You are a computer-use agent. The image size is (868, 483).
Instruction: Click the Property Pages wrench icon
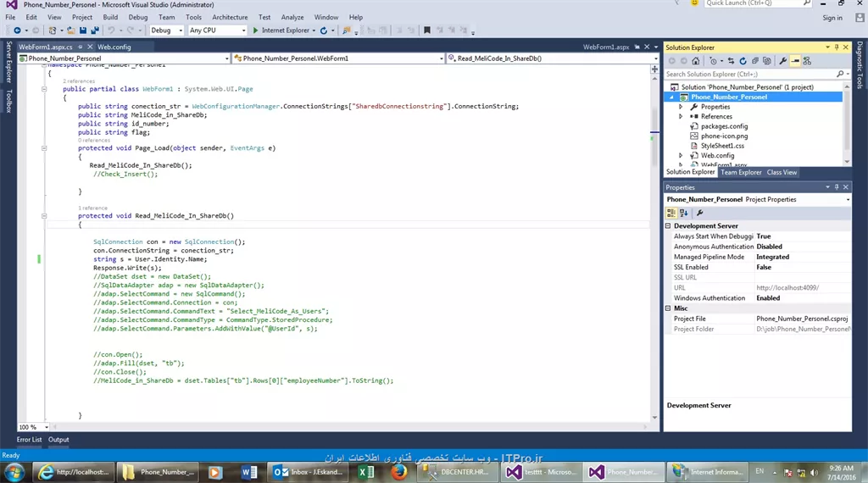click(x=699, y=213)
